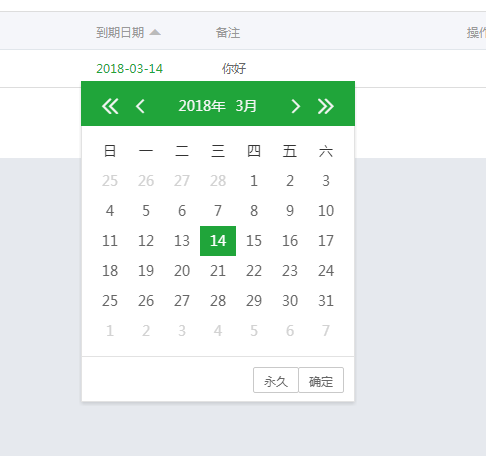Select the black March 7 date
Image resolution: width=486 pixels, height=456 pixels.
pos(218,211)
